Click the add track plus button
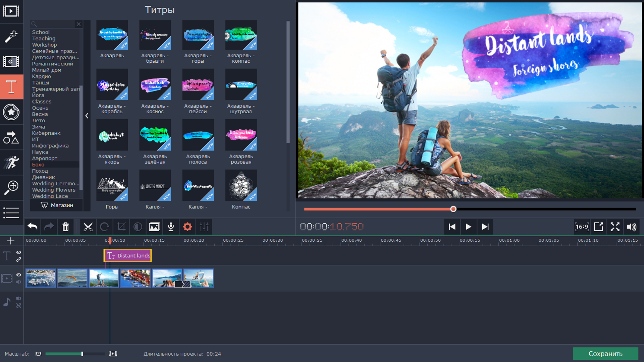 tap(11, 241)
